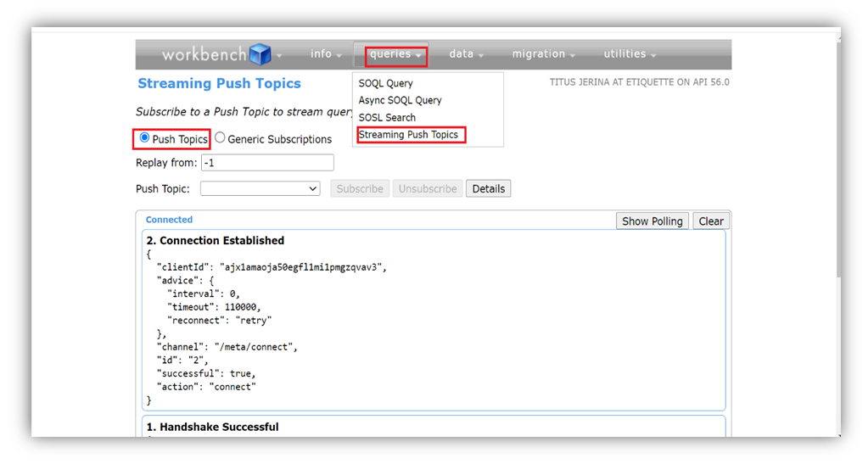868x464 pixels.
Task: Click the Subscribe button
Action: (360, 189)
